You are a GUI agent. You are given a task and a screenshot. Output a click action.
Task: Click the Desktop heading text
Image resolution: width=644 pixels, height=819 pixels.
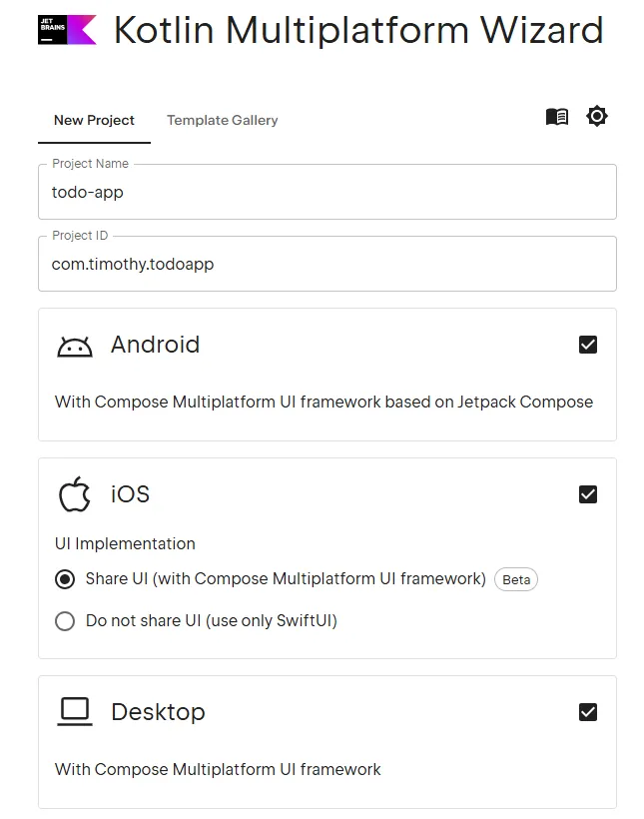(159, 712)
